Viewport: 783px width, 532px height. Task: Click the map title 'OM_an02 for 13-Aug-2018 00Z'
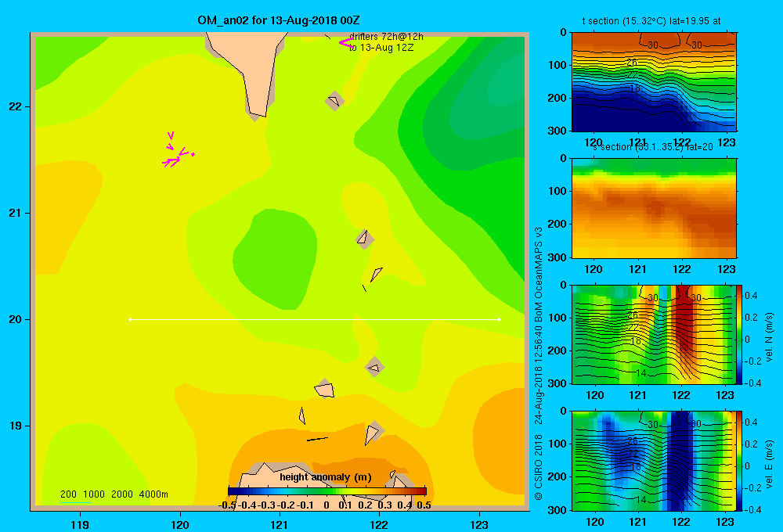(x=279, y=20)
